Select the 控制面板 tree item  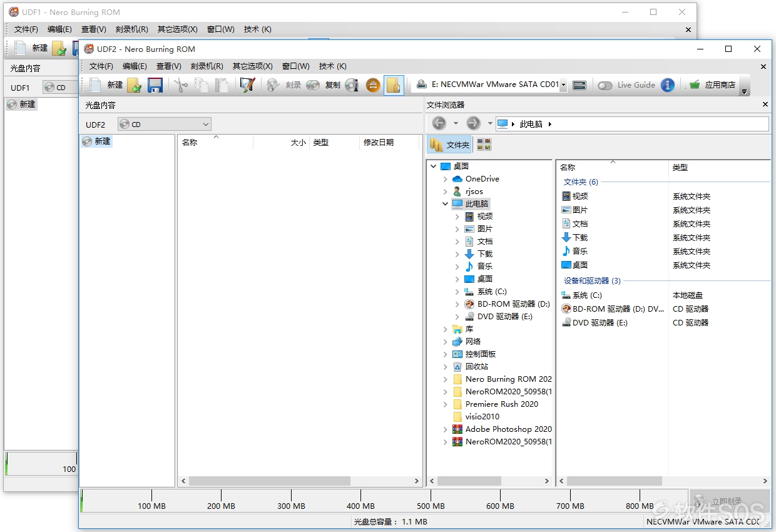click(481, 354)
